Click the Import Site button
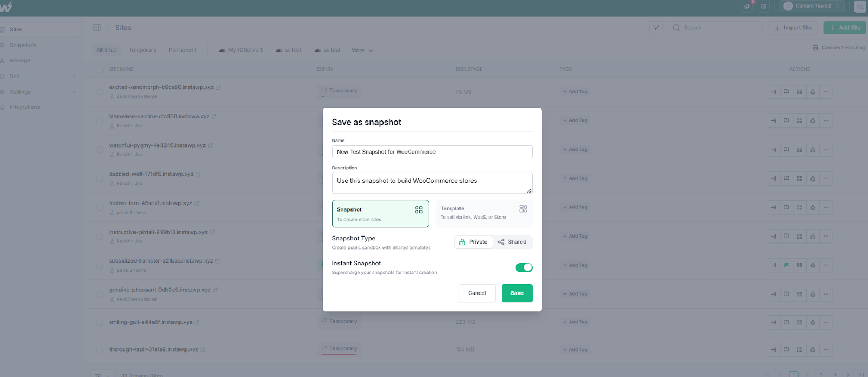Image resolution: width=868 pixels, height=377 pixels. pyautogui.click(x=793, y=28)
